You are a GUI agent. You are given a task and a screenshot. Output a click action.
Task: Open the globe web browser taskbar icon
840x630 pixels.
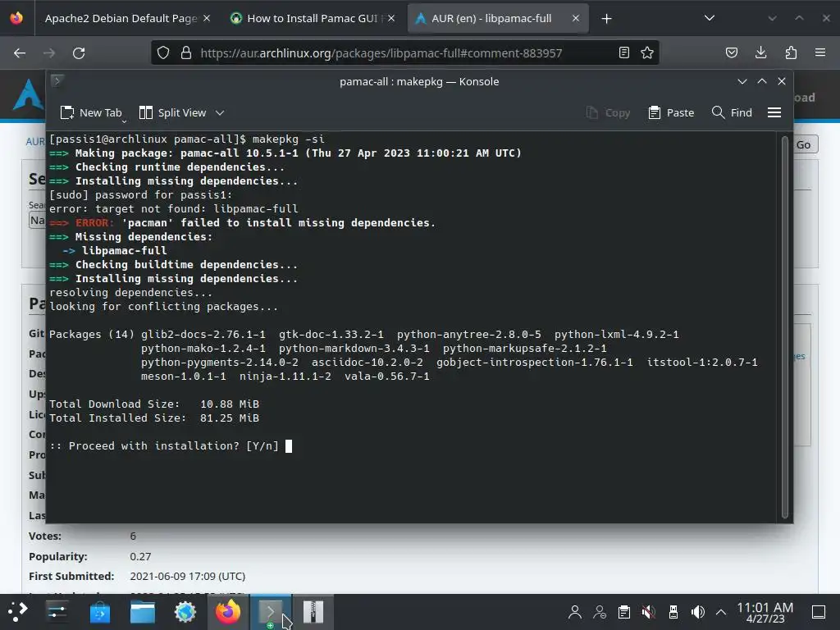(x=185, y=612)
